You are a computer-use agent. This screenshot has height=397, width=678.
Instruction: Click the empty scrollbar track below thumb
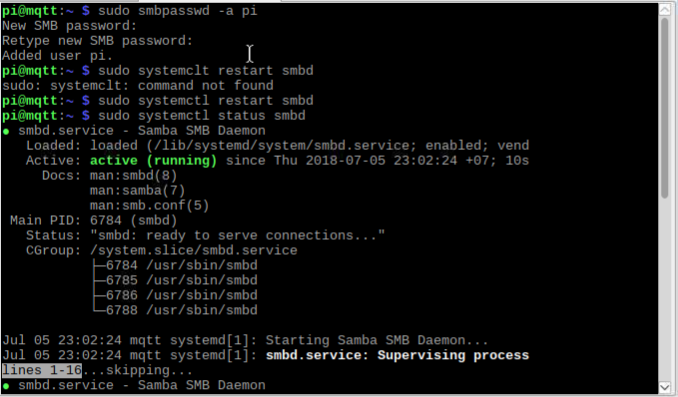click(x=665, y=290)
